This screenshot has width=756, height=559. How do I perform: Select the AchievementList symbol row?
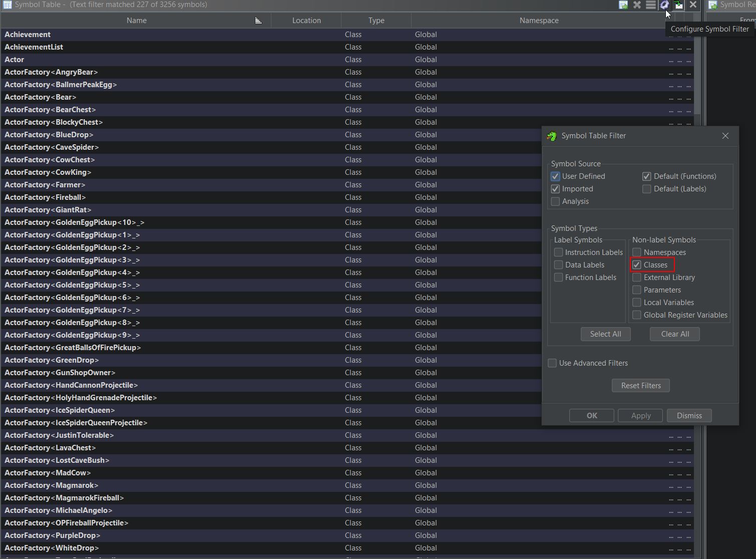point(347,47)
